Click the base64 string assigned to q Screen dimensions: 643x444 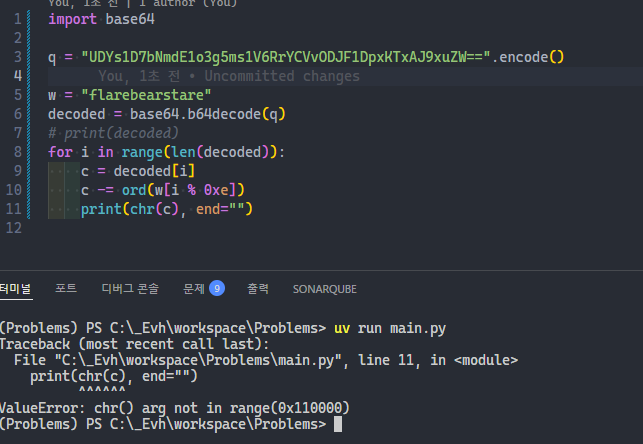point(286,57)
